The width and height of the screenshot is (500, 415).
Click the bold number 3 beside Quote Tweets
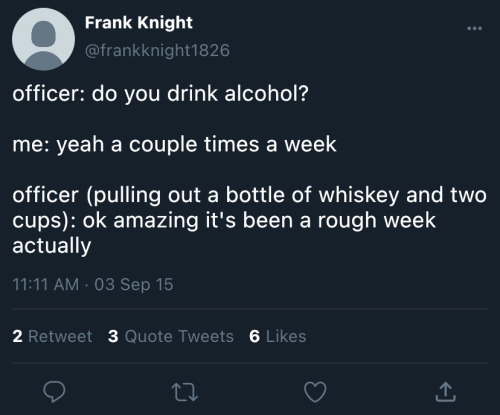pyautogui.click(x=113, y=336)
